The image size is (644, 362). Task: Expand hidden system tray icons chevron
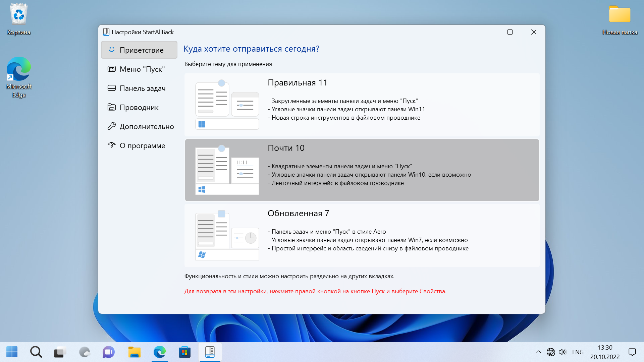pos(538,352)
